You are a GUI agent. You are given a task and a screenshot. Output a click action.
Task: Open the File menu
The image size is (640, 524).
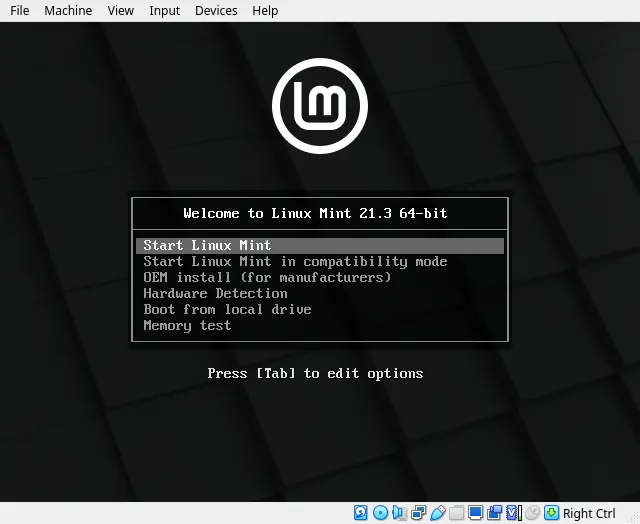click(20, 11)
